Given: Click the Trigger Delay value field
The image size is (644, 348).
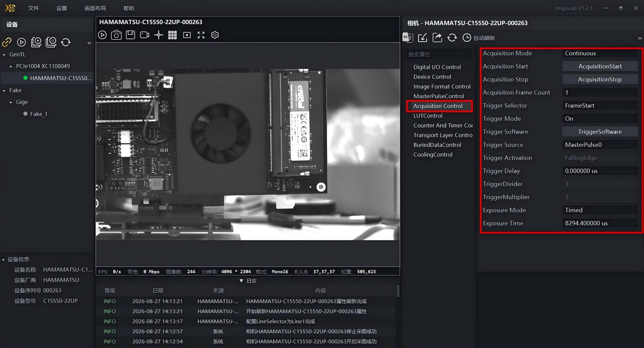Looking at the screenshot, I should [600, 171].
